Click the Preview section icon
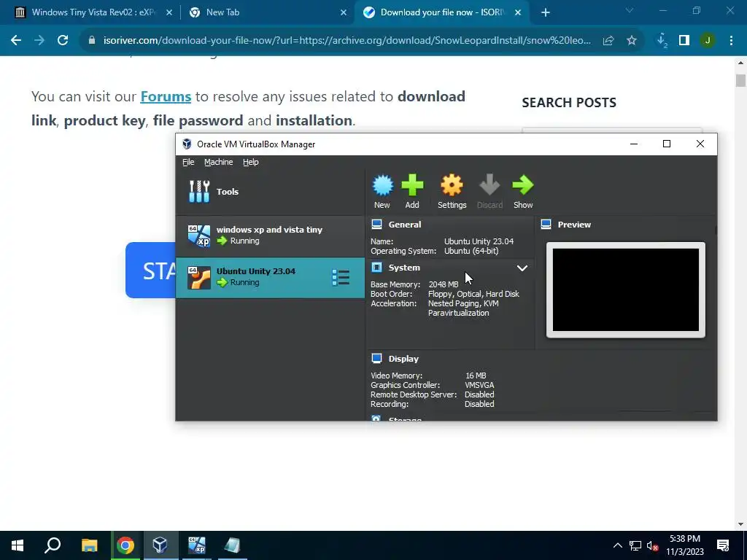The width and height of the screenshot is (747, 560). coord(546,225)
